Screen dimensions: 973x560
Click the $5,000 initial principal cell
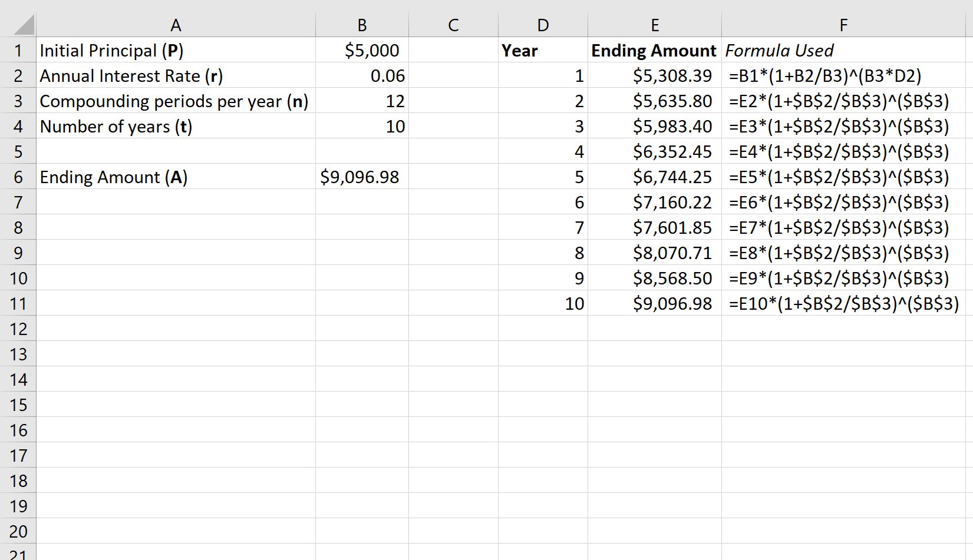[x=362, y=50]
